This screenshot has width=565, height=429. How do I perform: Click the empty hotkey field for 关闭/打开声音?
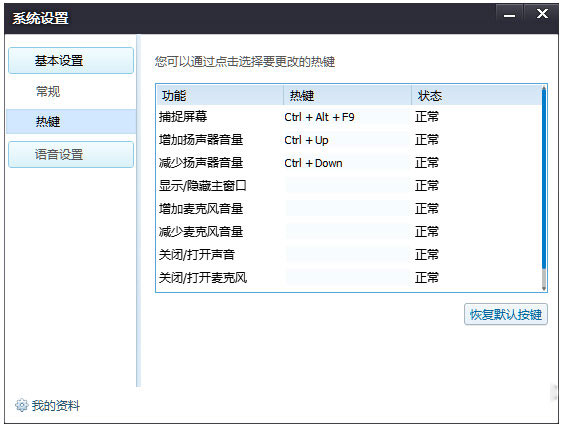[x=347, y=255]
